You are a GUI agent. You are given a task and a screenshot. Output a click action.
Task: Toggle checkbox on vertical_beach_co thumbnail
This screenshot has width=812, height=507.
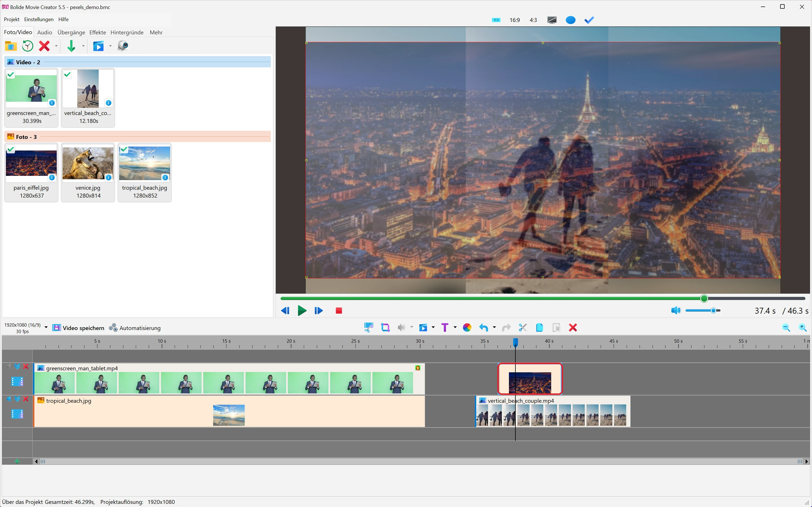[67, 74]
